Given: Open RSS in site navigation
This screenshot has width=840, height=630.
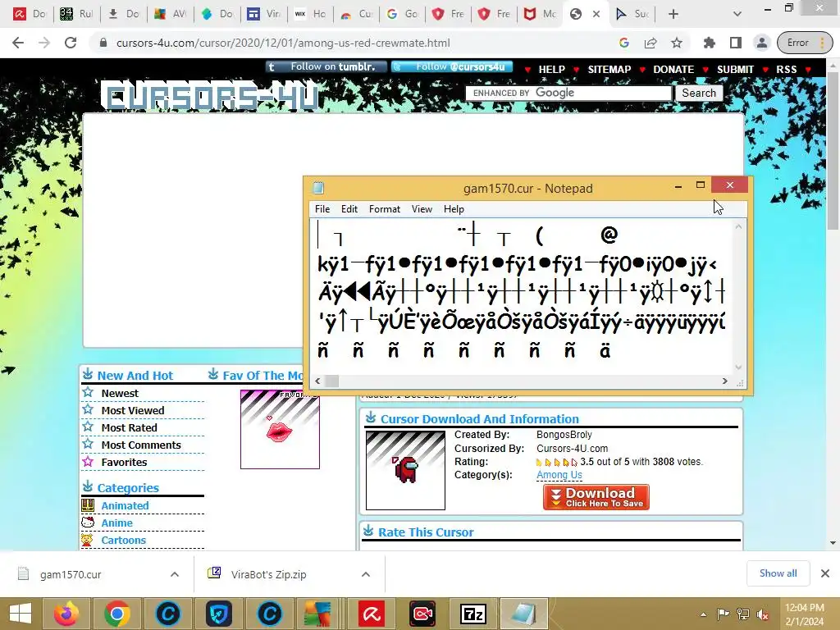Looking at the screenshot, I should 786,70.
